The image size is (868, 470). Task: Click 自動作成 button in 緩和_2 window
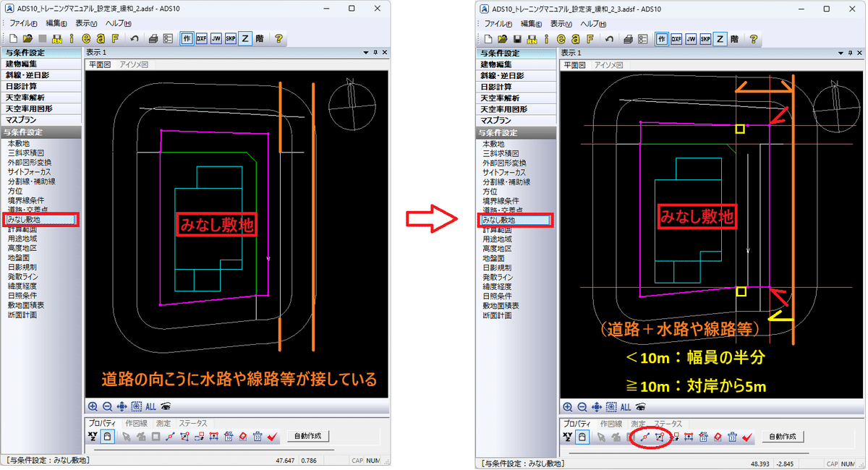pyautogui.click(x=308, y=436)
